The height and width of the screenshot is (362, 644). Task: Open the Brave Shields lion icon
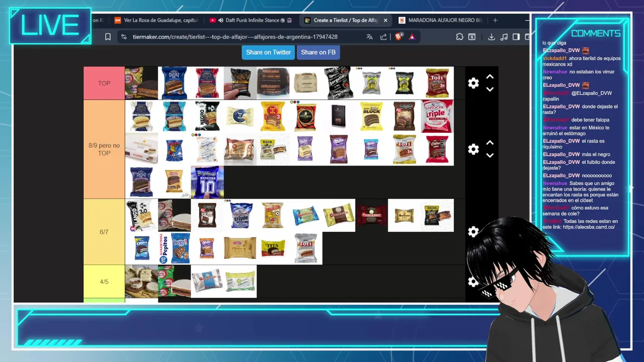[x=399, y=37]
